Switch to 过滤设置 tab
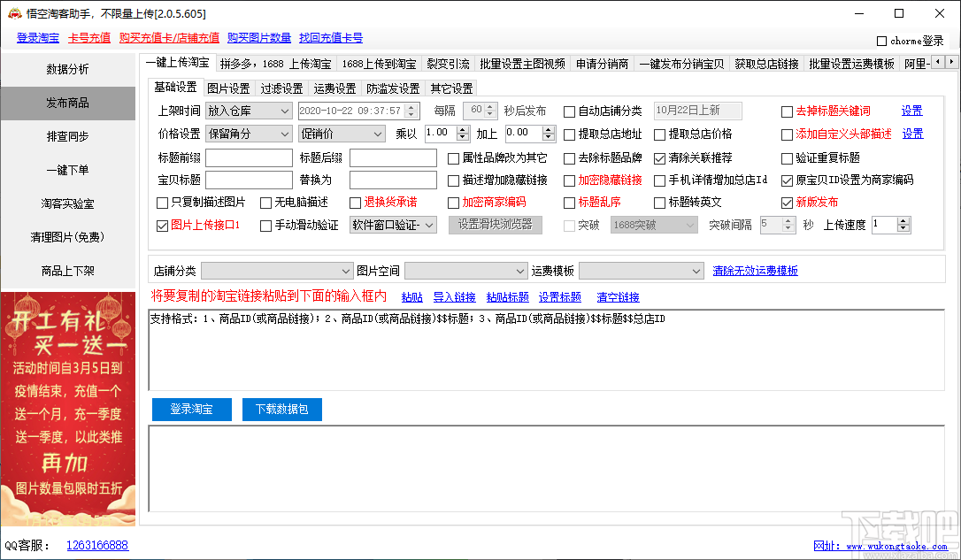Screen dimensions: 961x560 282,88
